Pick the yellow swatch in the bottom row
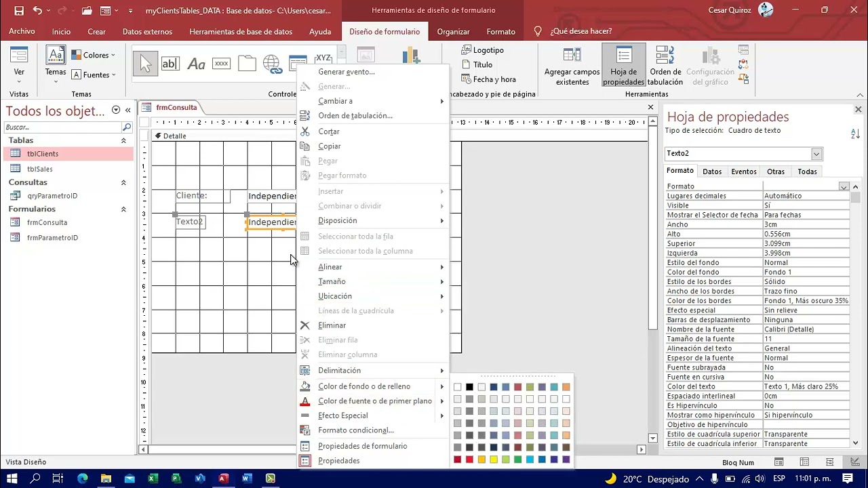Screen dimensions: 868x488 (x=494, y=460)
